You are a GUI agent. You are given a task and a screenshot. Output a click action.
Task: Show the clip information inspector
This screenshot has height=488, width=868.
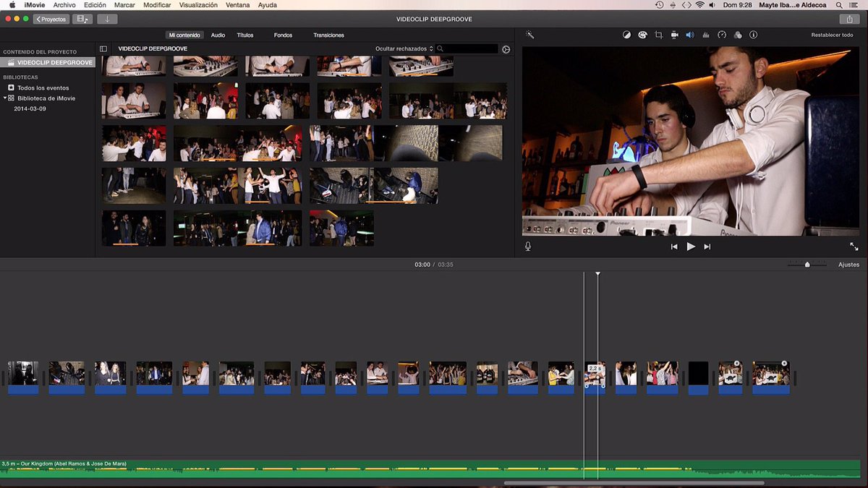753,35
